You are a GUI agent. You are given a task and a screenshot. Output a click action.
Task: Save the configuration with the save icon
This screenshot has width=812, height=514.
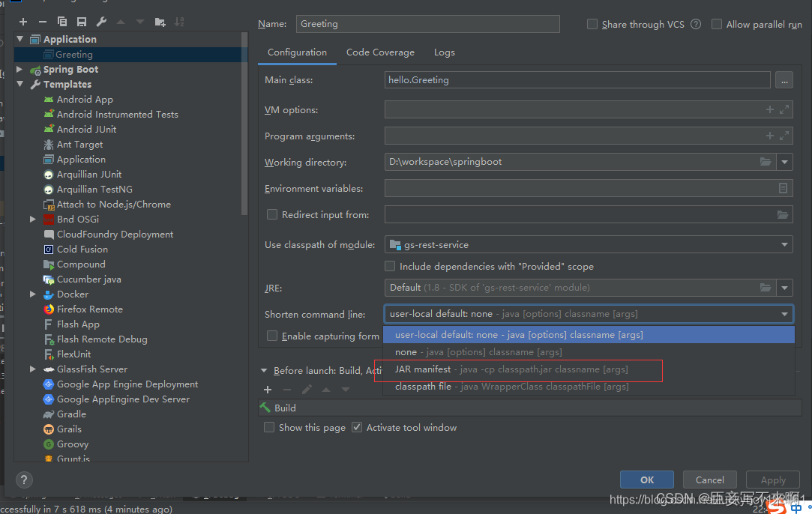[81, 21]
